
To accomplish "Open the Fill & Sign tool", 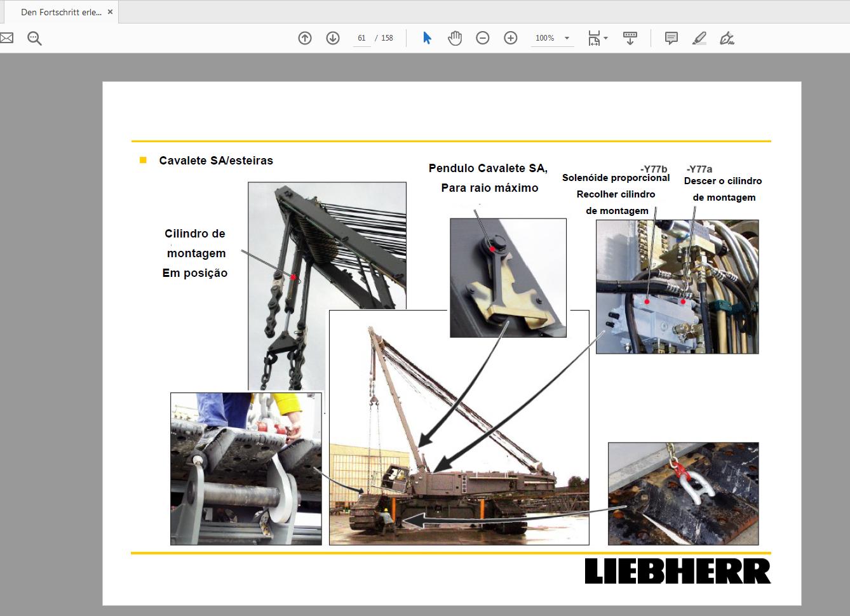I will tap(727, 38).
